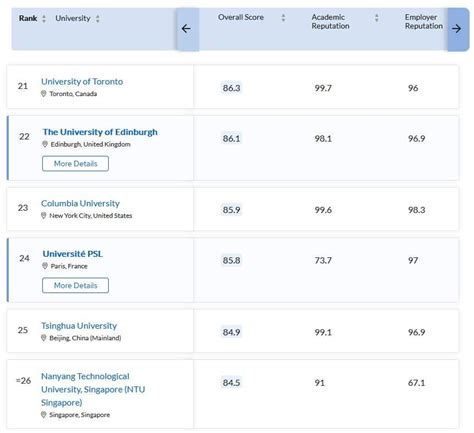Click rank number 25
This screenshot has height=433, width=474.
tap(23, 330)
